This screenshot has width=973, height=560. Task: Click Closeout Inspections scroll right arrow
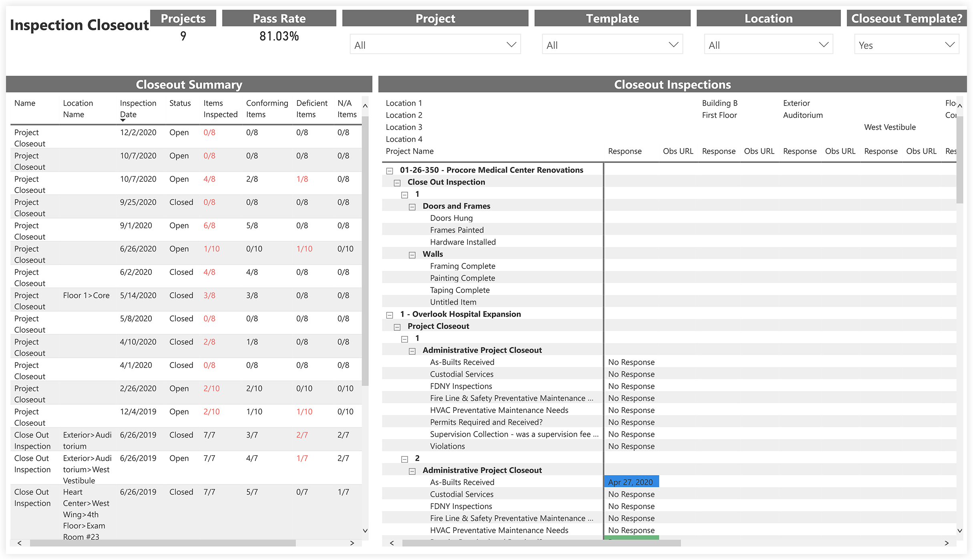947,543
